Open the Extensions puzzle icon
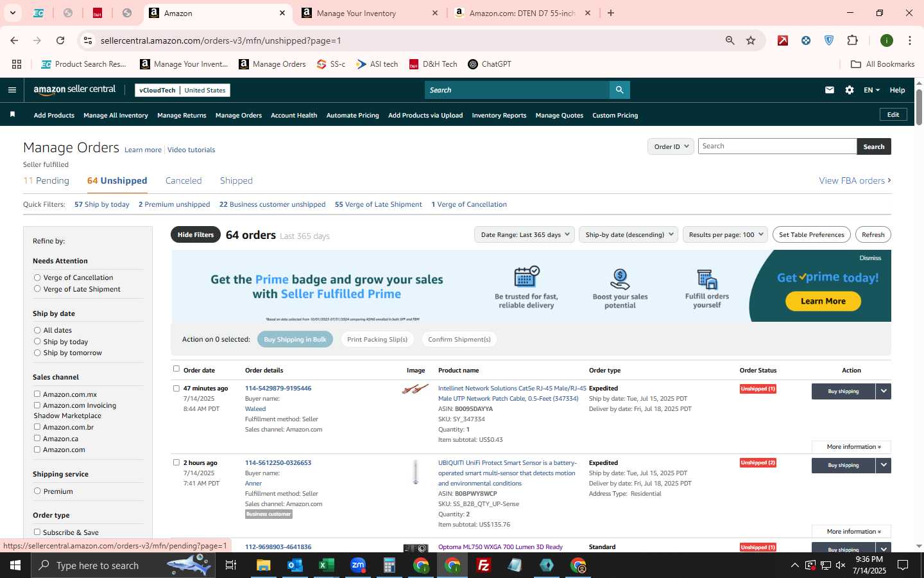Screen dimensions: 924x578 pyautogui.click(x=852, y=40)
